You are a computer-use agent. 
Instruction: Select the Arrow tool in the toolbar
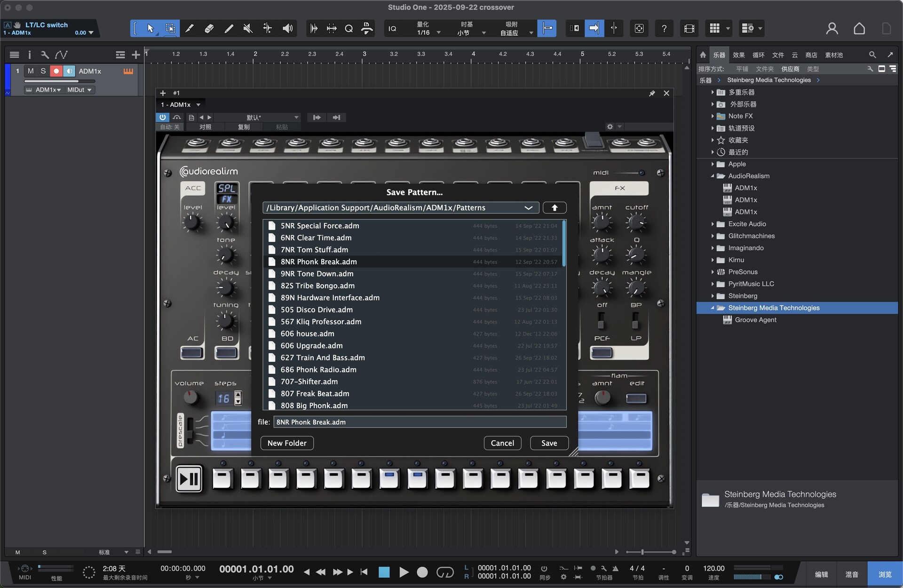tap(150, 29)
